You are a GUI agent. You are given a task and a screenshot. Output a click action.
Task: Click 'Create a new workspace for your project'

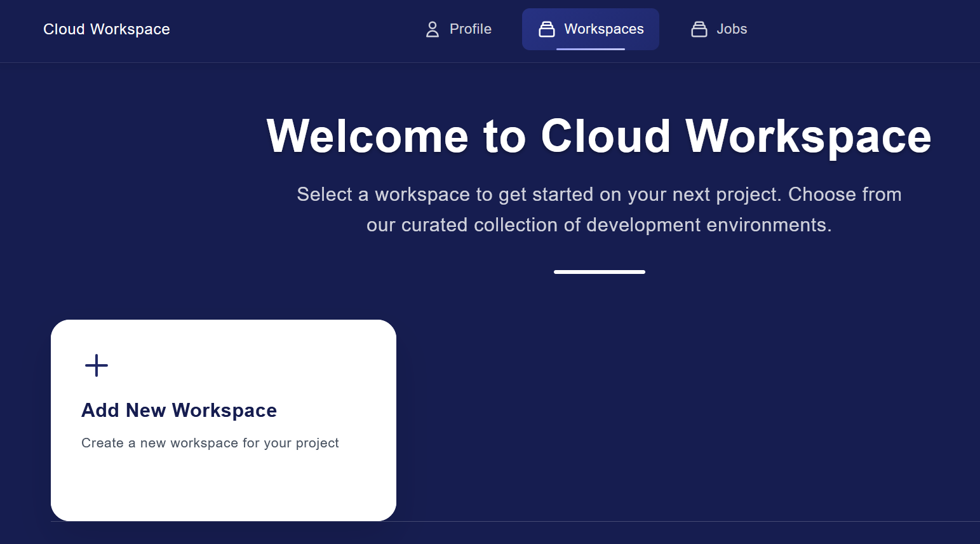tap(210, 443)
